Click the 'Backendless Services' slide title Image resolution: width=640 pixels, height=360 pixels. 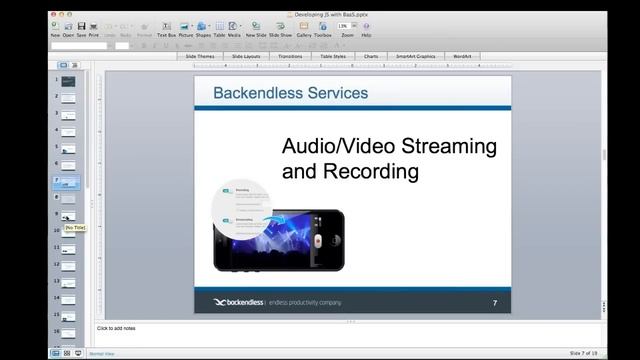[291, 93]
